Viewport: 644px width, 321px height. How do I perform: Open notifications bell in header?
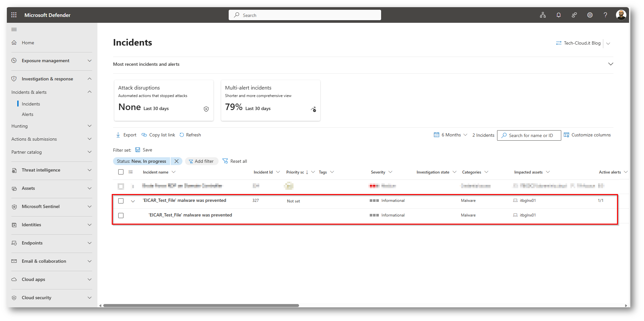(558, 15)
